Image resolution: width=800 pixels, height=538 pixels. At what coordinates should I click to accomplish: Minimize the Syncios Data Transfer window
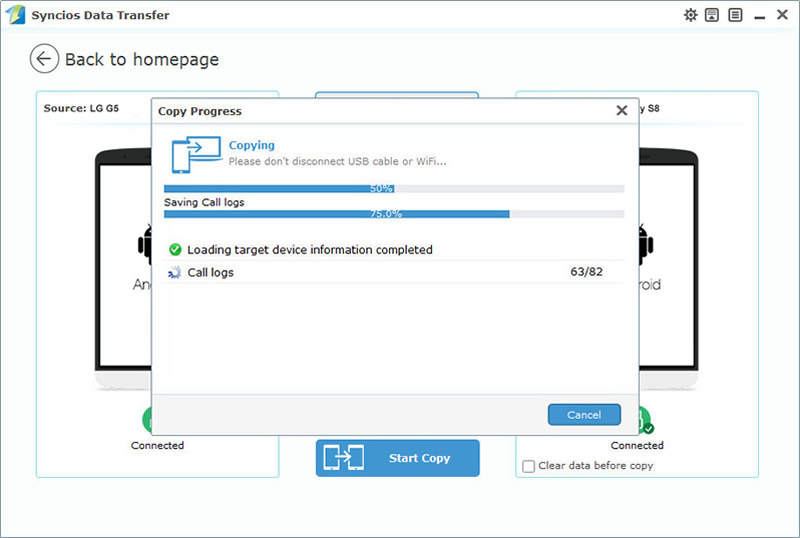760,17
